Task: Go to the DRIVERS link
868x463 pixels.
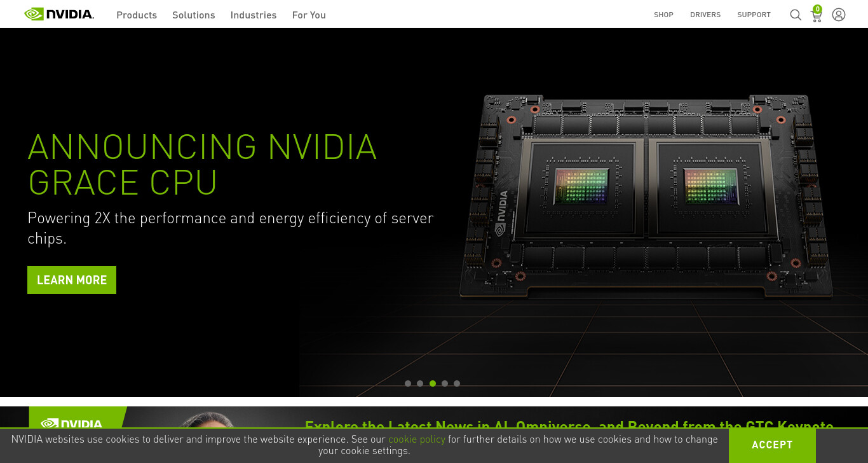Action: pos(705,15)
